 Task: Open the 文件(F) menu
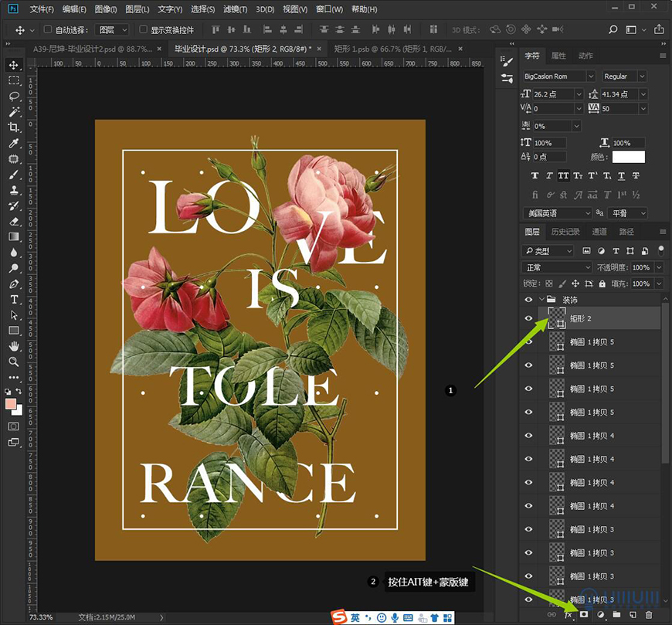(x=42, y=9)
